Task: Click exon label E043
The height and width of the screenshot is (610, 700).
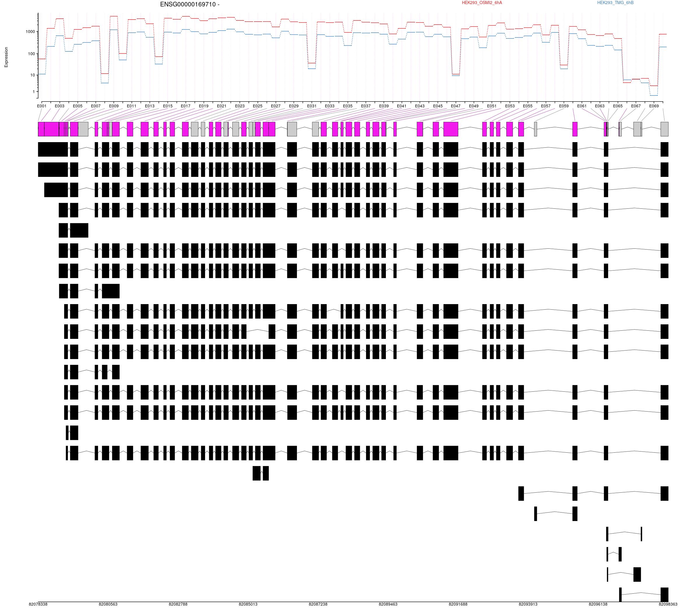Action: point(420,106)
